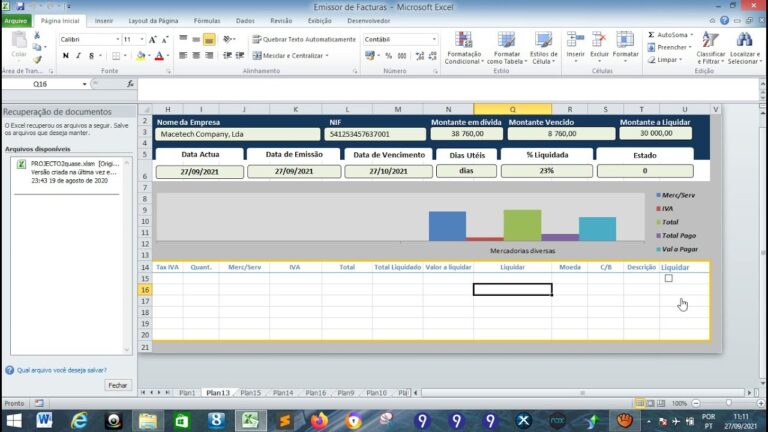768x432 pixels.
Task: Click the horizontal sheet scrollbar
Action: (583, 393)
